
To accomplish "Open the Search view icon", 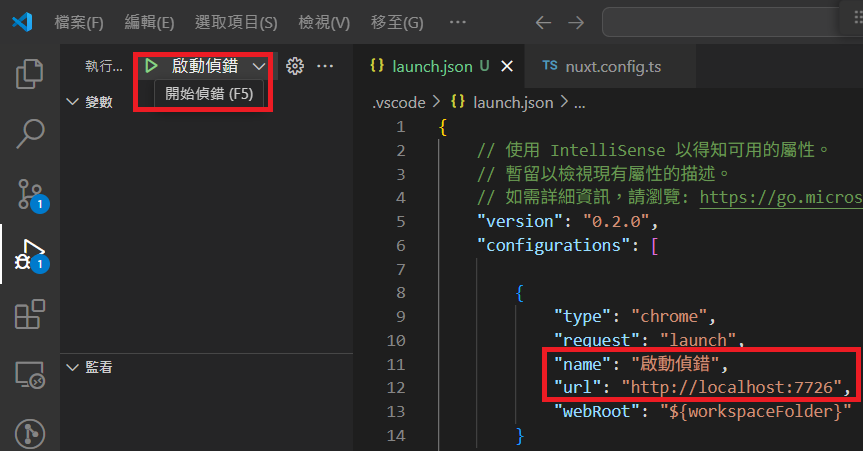I will click(x=30, y=132).
